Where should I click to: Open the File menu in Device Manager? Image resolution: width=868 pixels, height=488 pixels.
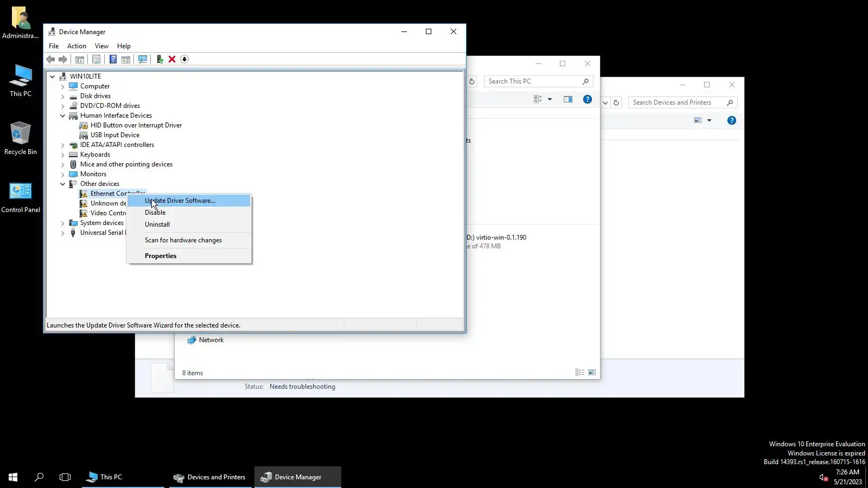pos(54,46)
